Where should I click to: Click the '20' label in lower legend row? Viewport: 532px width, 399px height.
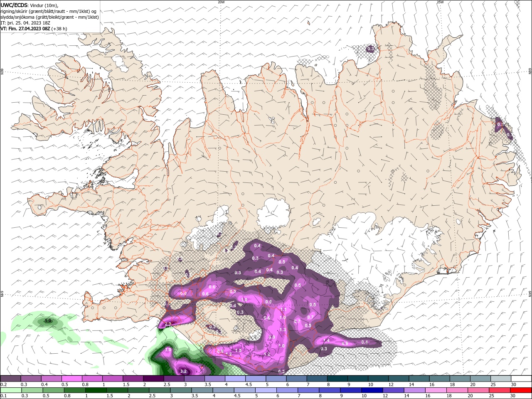470,396
